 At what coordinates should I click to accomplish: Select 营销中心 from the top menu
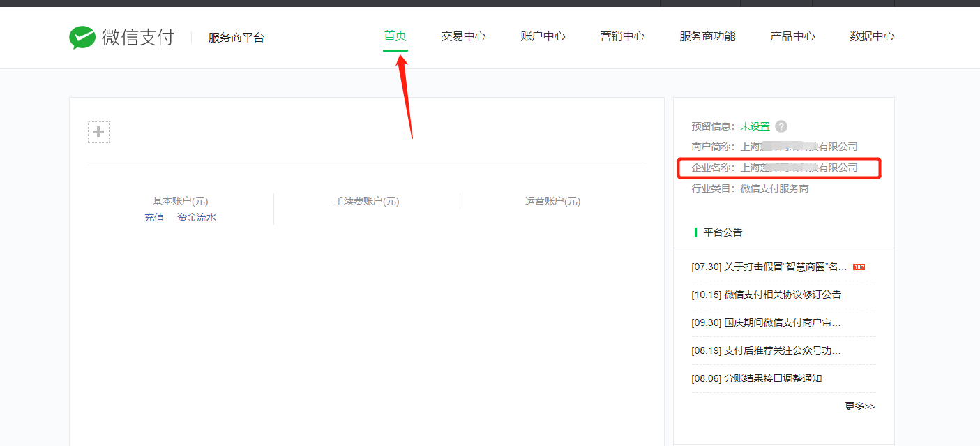[x=622, y=36]
